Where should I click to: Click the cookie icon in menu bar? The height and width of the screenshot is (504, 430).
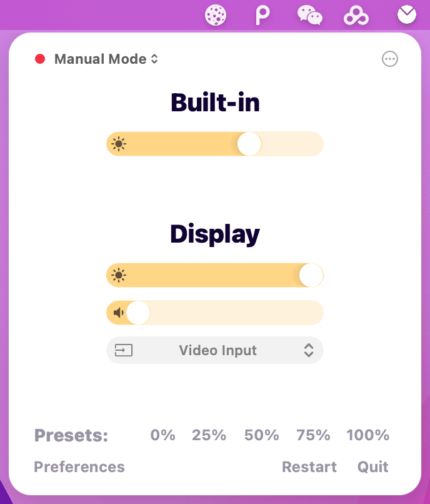click(216, 15)
